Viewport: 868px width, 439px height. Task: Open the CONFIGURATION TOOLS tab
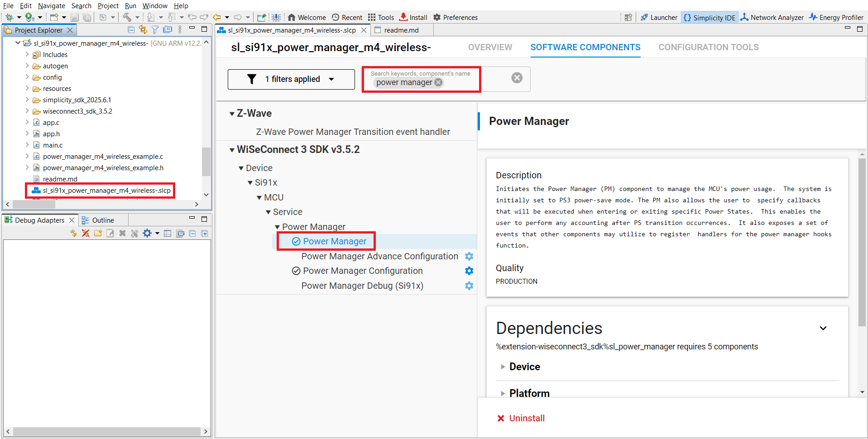point(708,47)
